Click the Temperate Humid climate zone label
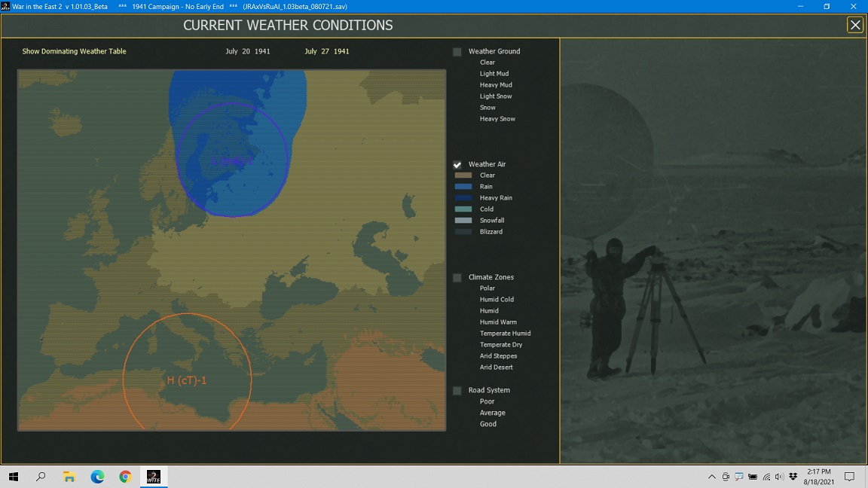Image resolution: width=868 pixels, height=488 pixels. coord(506,334)
